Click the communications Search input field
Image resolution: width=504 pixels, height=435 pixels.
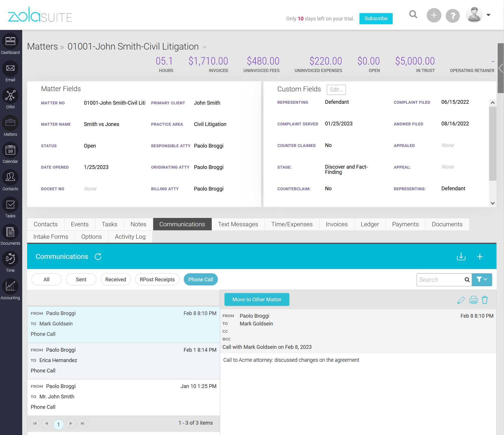point(439,280)
